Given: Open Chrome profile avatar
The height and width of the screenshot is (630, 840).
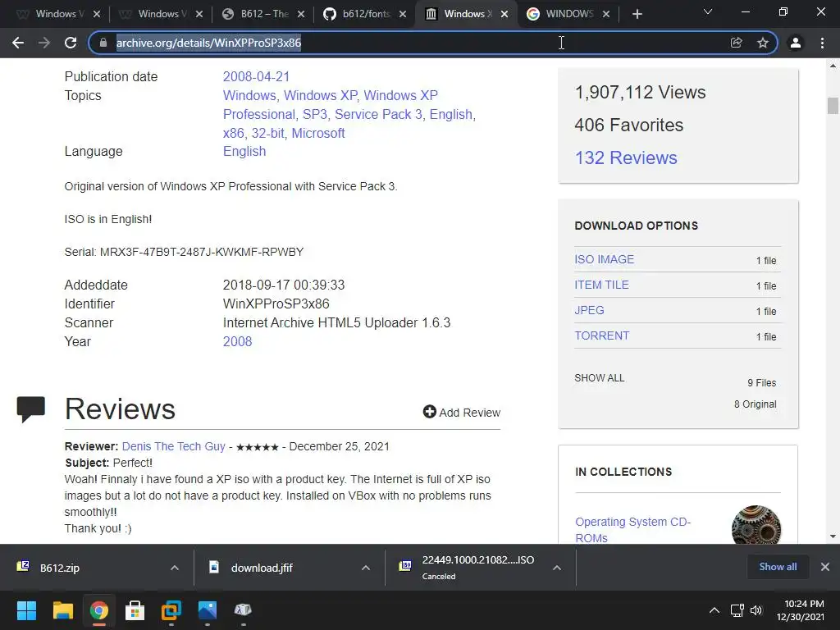Looking at the screenshot, I should pyautogui.click(x=796, y=43).
